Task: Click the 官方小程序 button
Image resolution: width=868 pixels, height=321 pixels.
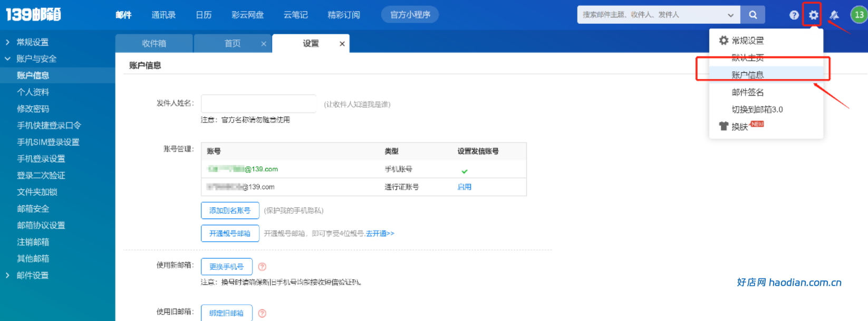Action: pos(410,15)
